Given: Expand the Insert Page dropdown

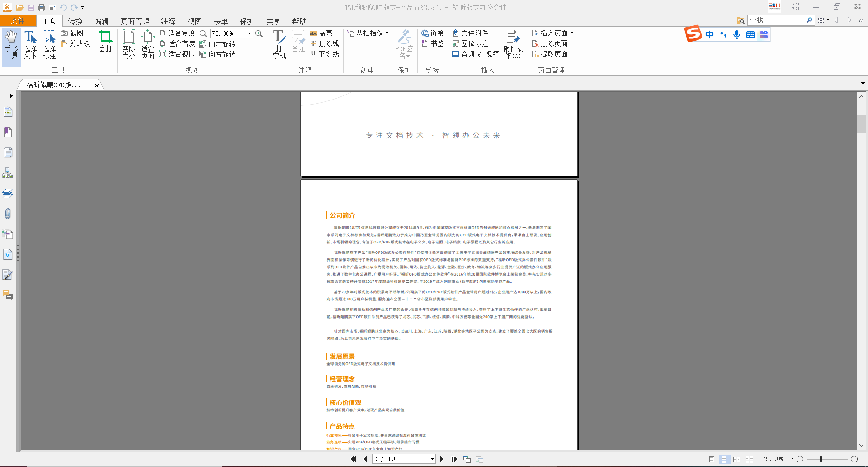Looking at the screenshot, I should click(x=571, y=33).
